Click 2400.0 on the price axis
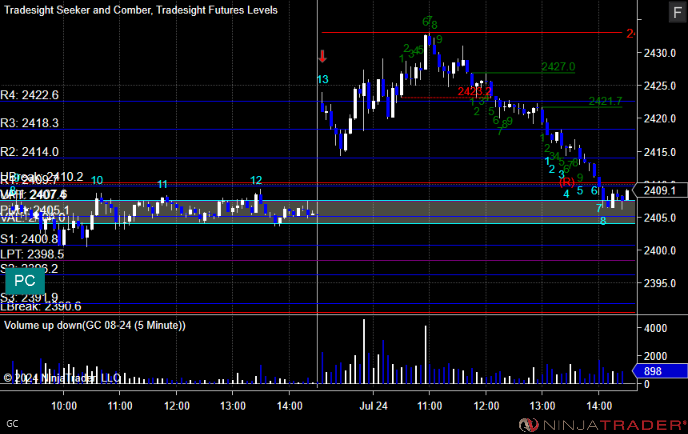 [x=659, y=251]
